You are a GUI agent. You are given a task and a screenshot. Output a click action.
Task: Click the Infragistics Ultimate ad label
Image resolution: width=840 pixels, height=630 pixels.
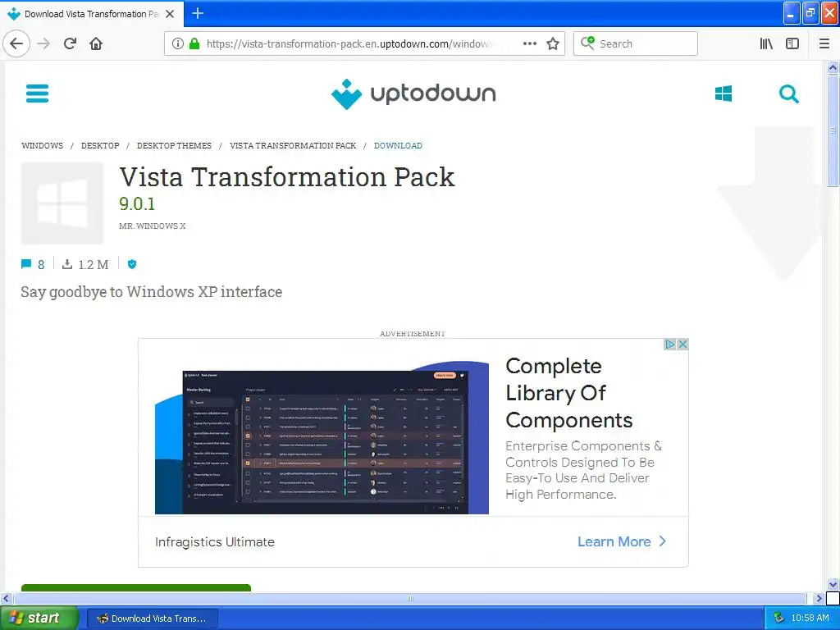click(214, 541)
